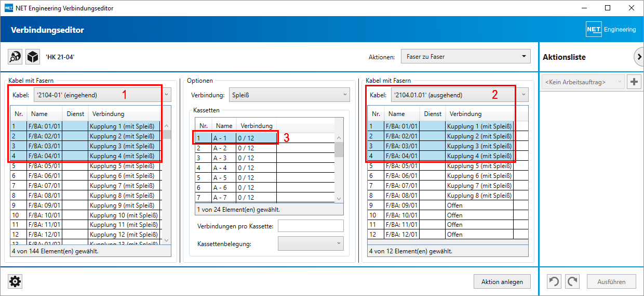Click the redo arrow icon
This screenshot has height=296, width=644.
[572, 282]
